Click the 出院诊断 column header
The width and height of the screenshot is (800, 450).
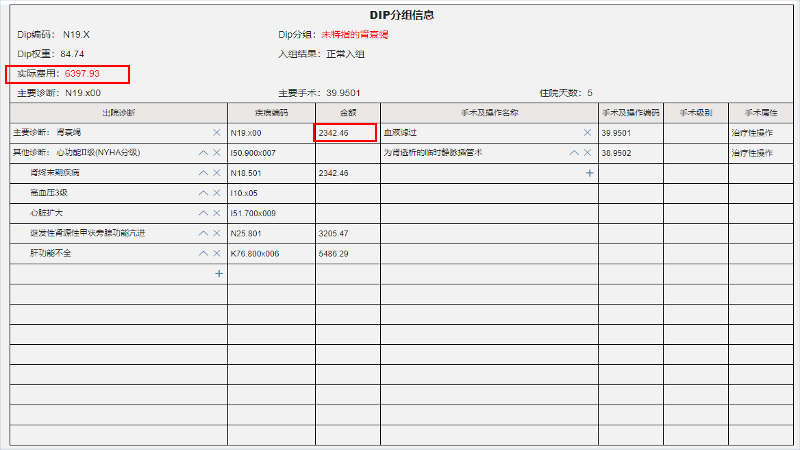click(118, 112)
